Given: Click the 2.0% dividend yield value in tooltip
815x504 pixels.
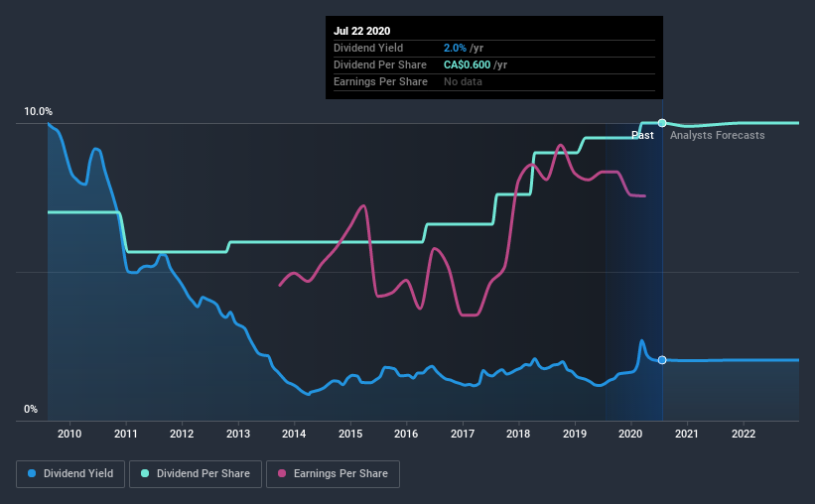Looking at the screenshot, I should click(x=455, y=48).
